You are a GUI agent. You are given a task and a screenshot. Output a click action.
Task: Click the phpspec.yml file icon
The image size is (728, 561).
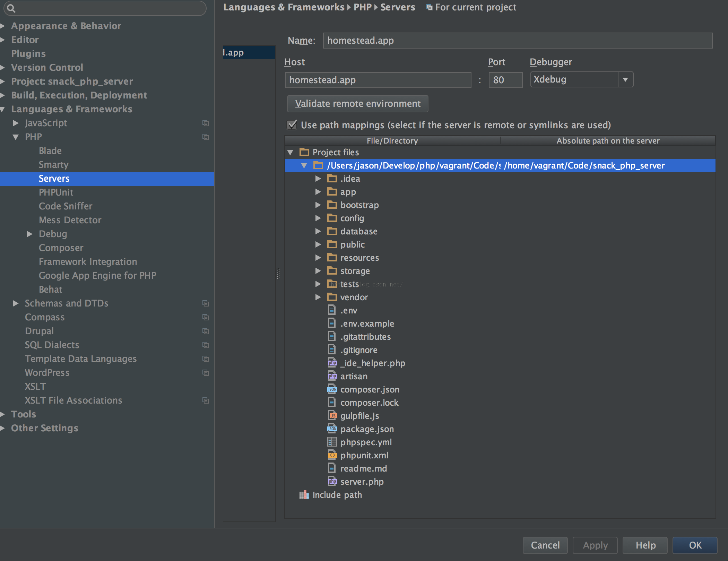click(x=332, y=442)
